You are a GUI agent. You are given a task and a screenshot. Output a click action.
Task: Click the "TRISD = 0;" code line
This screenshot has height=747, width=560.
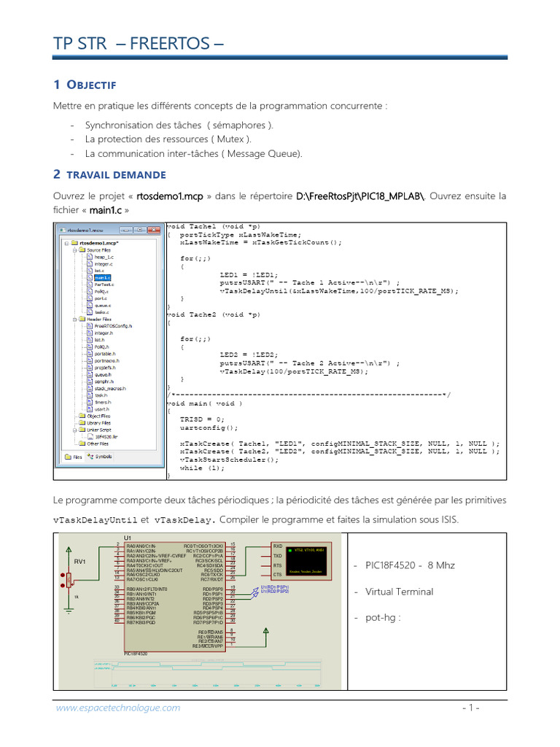202,419
